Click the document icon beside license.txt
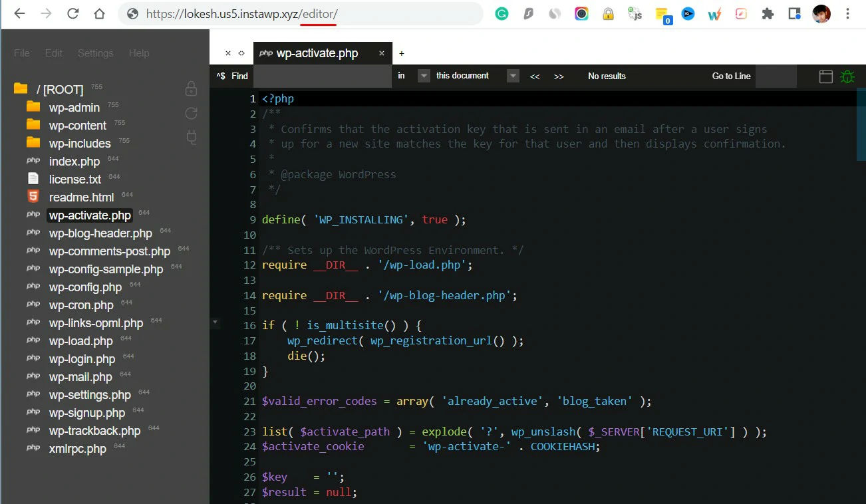Screen dimensions: 866x504 point(33,178)
